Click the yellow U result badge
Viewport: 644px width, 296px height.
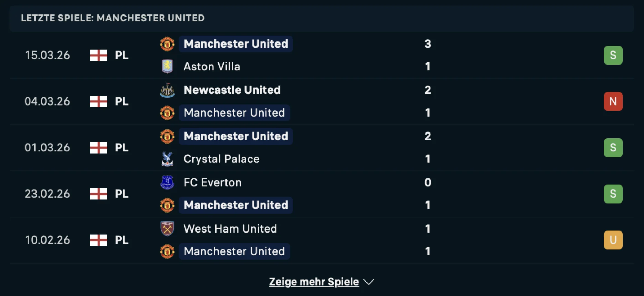[x=613, y=240]
